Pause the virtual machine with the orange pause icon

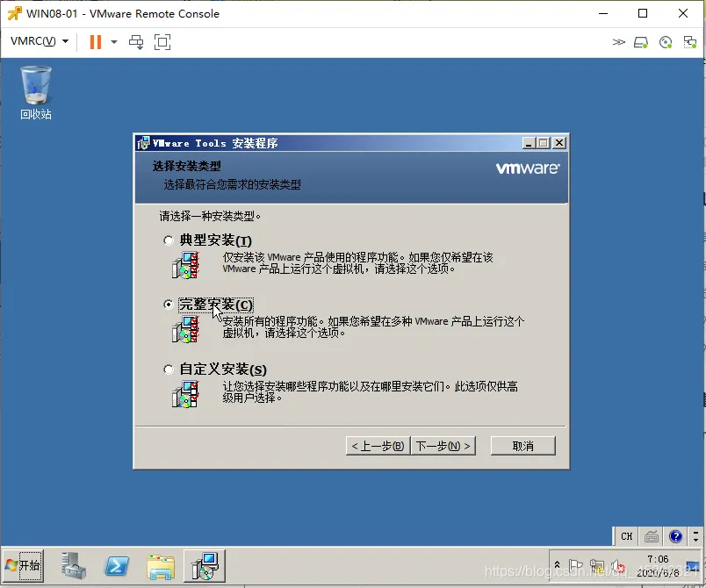tap(96, 42)
